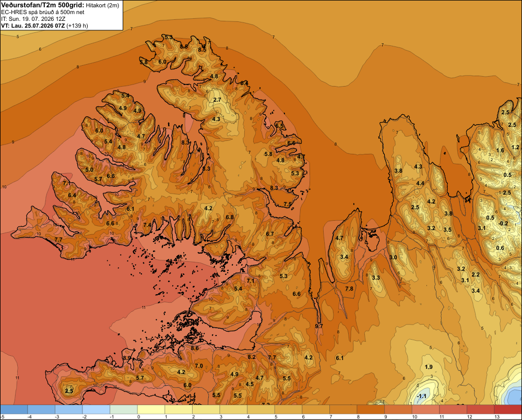The height and width of the screenshot is (420, 522).
Task: Click the 8.2 temperature value
Action: (252, 357)
